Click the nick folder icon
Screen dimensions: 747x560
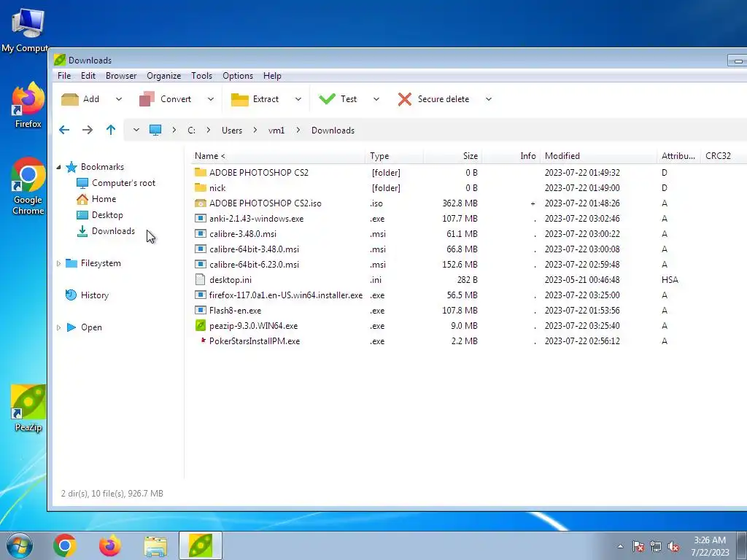point(201,187)
